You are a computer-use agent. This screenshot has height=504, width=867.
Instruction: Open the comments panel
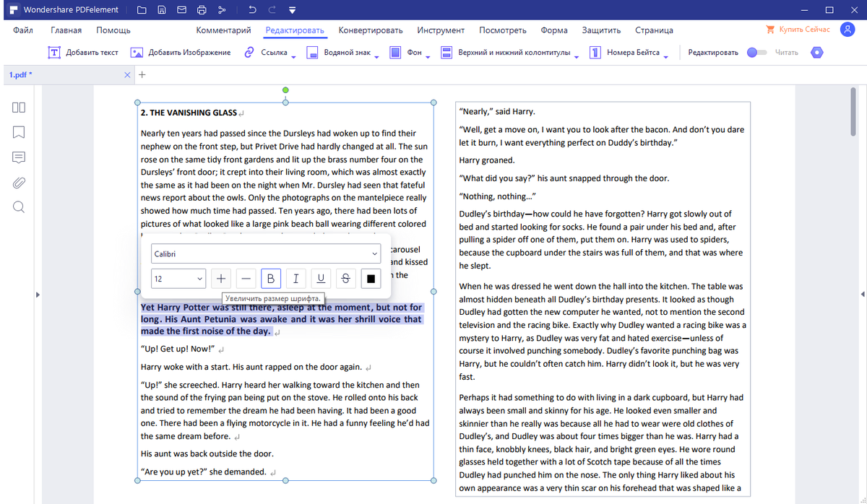pos(19,157)
